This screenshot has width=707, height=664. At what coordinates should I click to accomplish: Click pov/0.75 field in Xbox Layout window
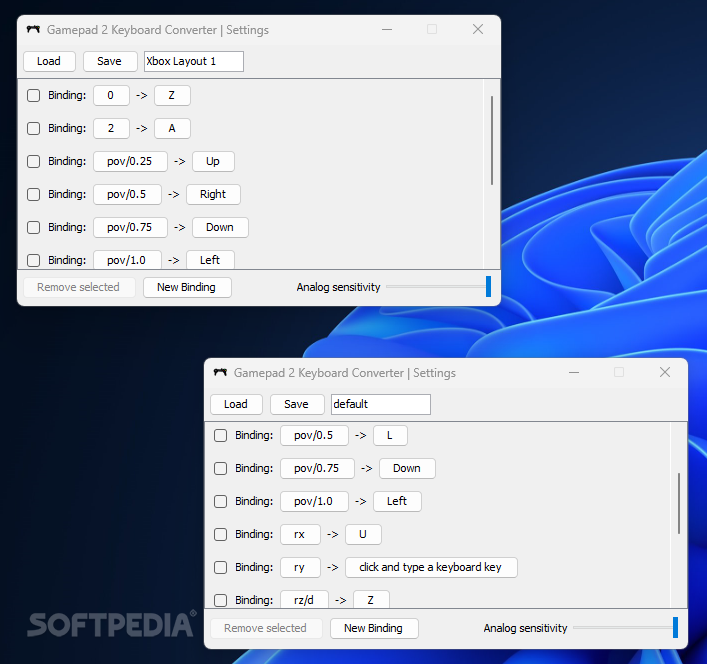130,227
